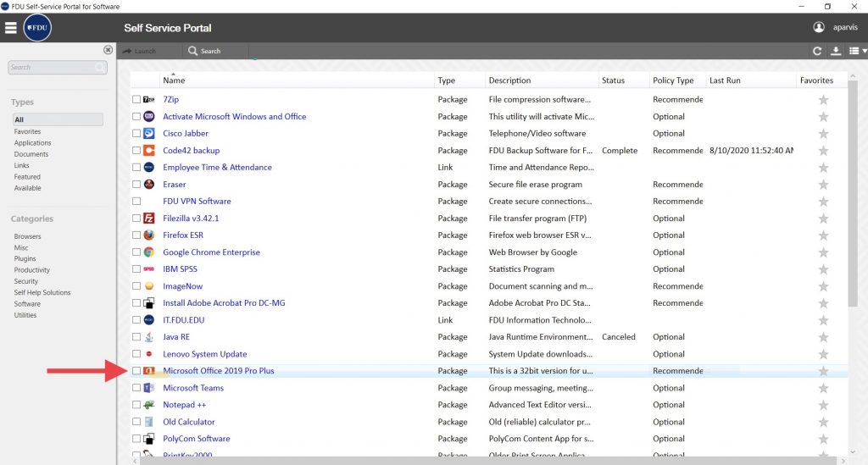
Task: Favorite 7Zip with its star
Action: (x=823, y=100)
